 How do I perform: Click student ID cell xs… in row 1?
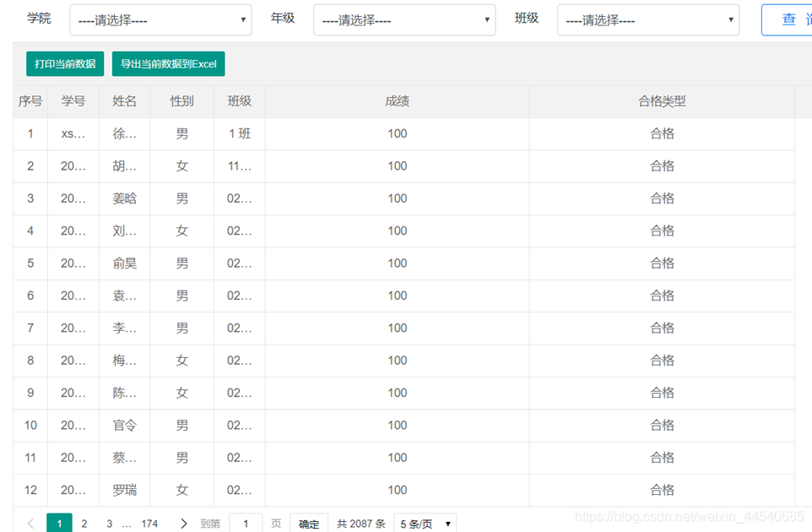[x=73, y=134]
